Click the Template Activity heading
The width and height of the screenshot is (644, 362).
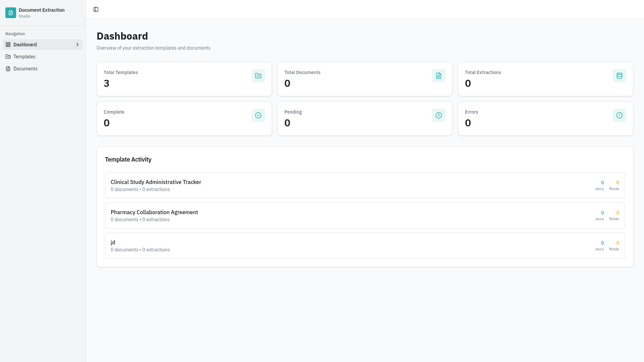128,160
